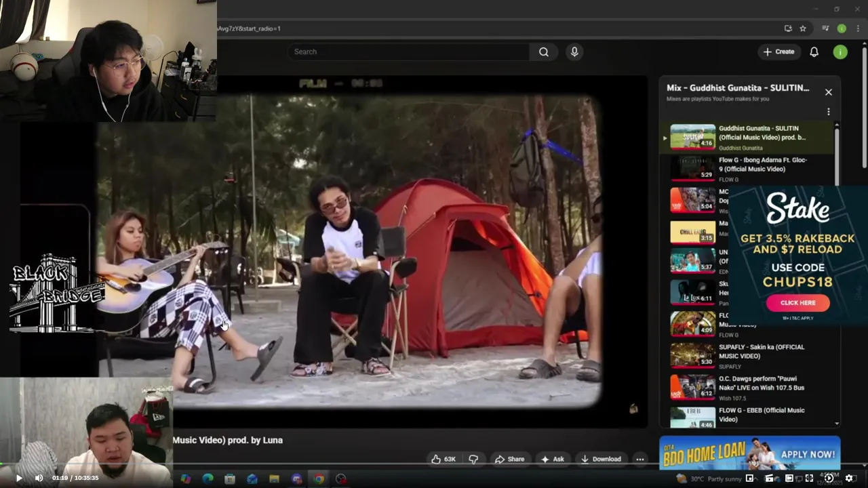Open the OBS icon on the taskbar

(x=341, y=479)
